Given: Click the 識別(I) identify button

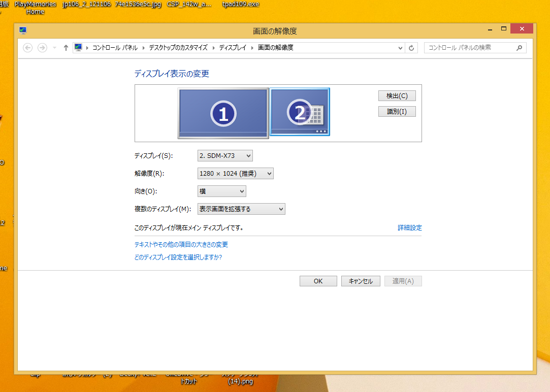Looking at the screenshot, I should point(397,112).
